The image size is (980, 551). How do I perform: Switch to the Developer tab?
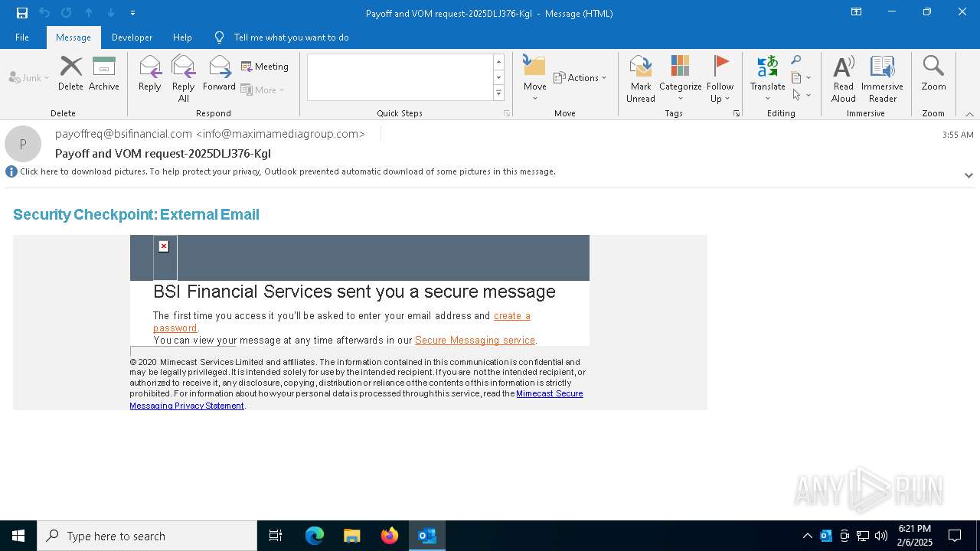pyautogui.click(x=132, y=37)
